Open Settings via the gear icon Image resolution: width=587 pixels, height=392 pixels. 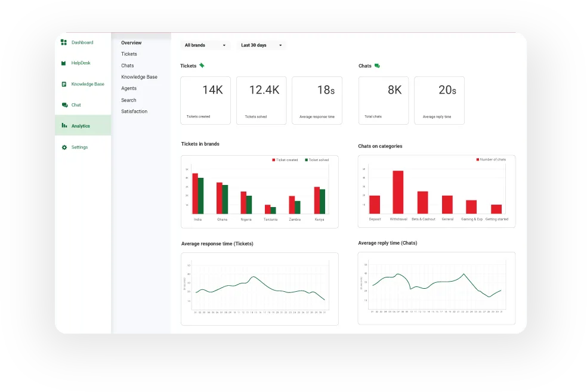coord(64,147)
